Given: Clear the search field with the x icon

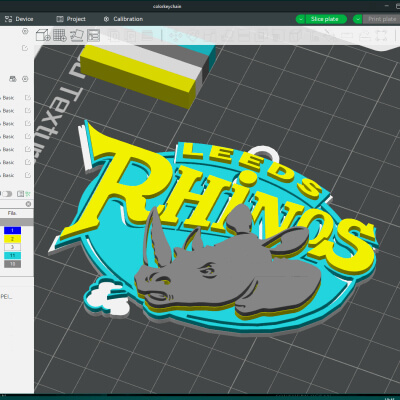Looking at the screenshot, I should click(28, 204).
